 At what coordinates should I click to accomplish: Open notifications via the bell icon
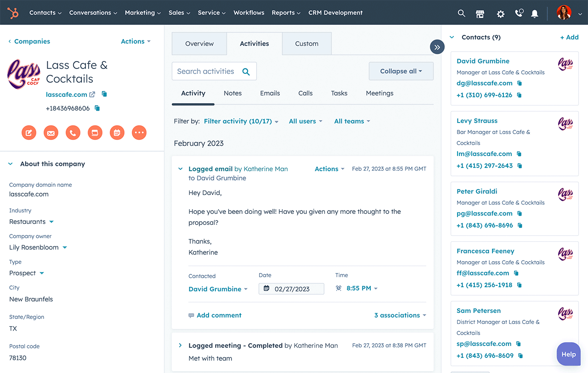(534, 14)
